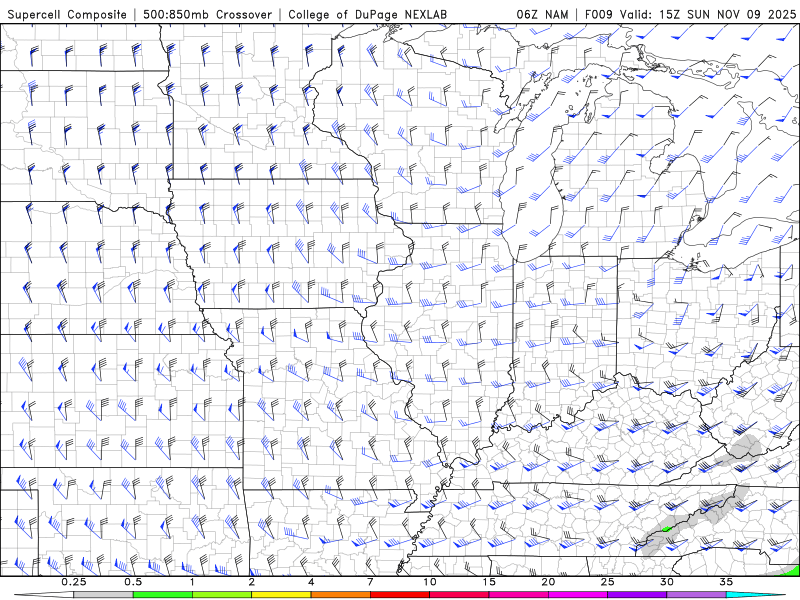This screenshot has width=800, height=600.
Task: Click the "25" colorbar tick label
Action: (x=608, y=582)
